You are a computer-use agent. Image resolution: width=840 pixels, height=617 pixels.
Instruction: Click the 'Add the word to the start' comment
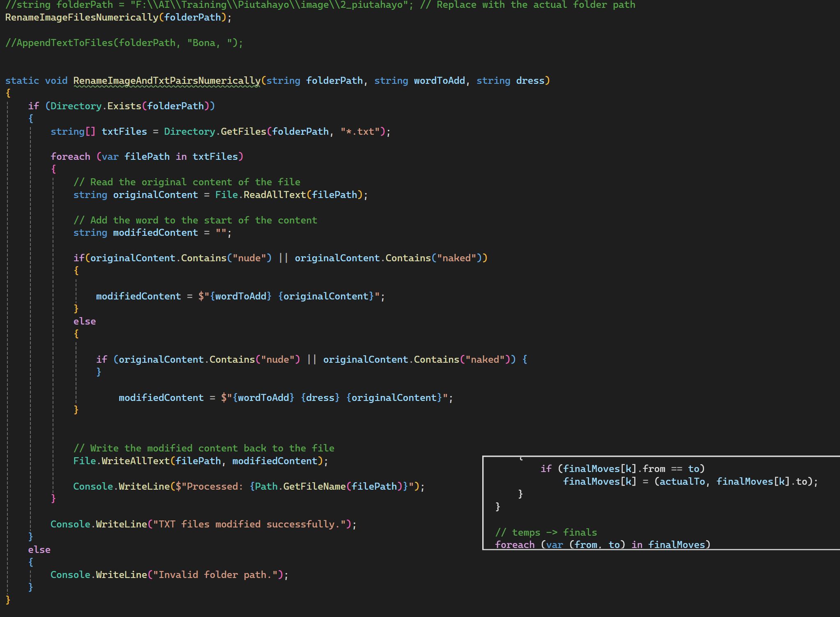(195, 220)
